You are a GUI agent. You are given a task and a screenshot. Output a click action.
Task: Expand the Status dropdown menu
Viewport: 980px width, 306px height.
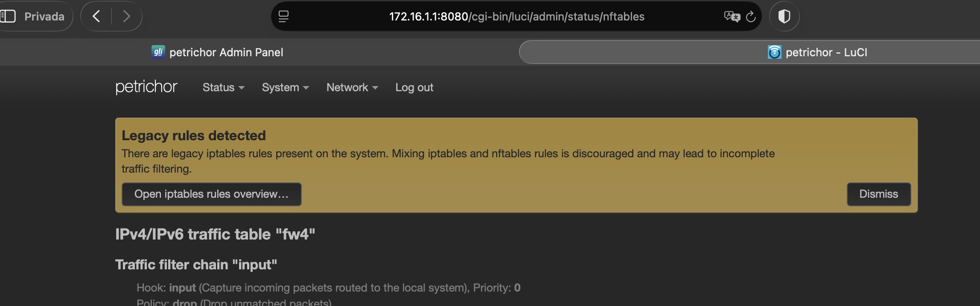coord(223,87)
